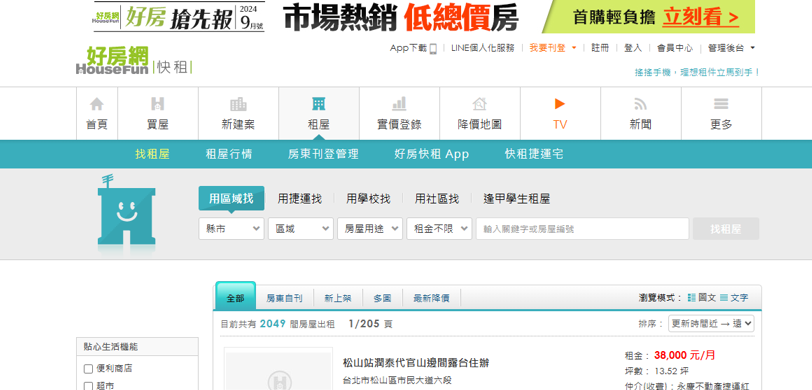Check the 便利商店 checkbox
Viewport: 812px width, 390px height.
[89, 369]
